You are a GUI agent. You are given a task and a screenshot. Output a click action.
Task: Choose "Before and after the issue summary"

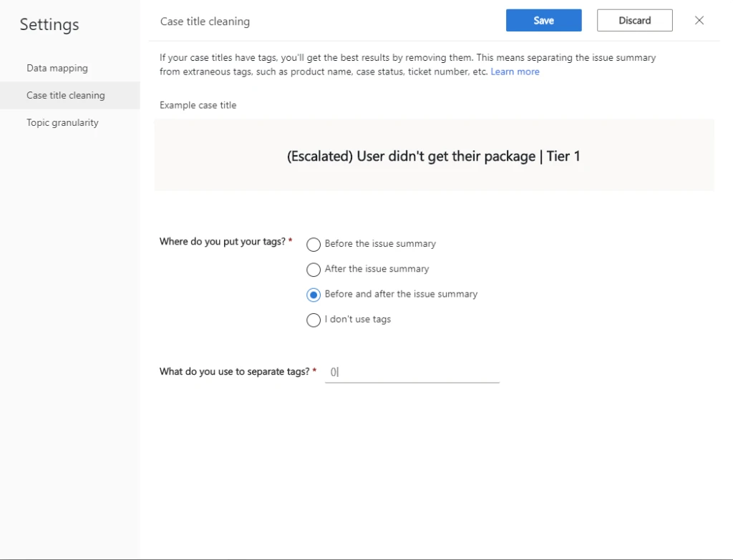[x=314, y=295]
